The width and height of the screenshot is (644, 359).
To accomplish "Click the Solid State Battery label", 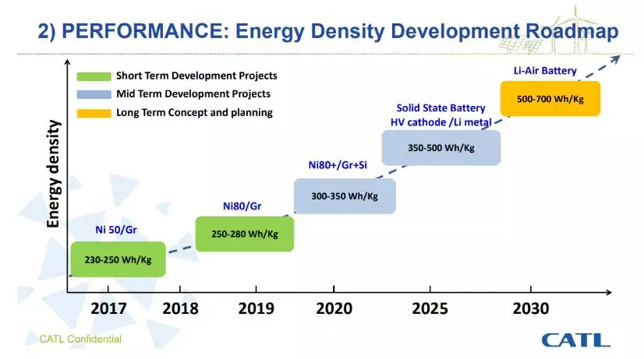I will click(441, 108).
